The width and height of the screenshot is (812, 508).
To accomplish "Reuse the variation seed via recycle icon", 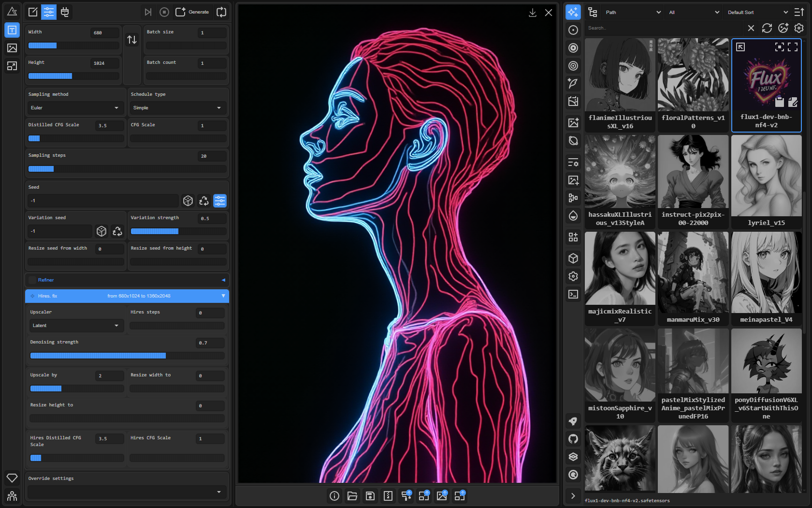I will pyautogui.click(x=117, y=231).
